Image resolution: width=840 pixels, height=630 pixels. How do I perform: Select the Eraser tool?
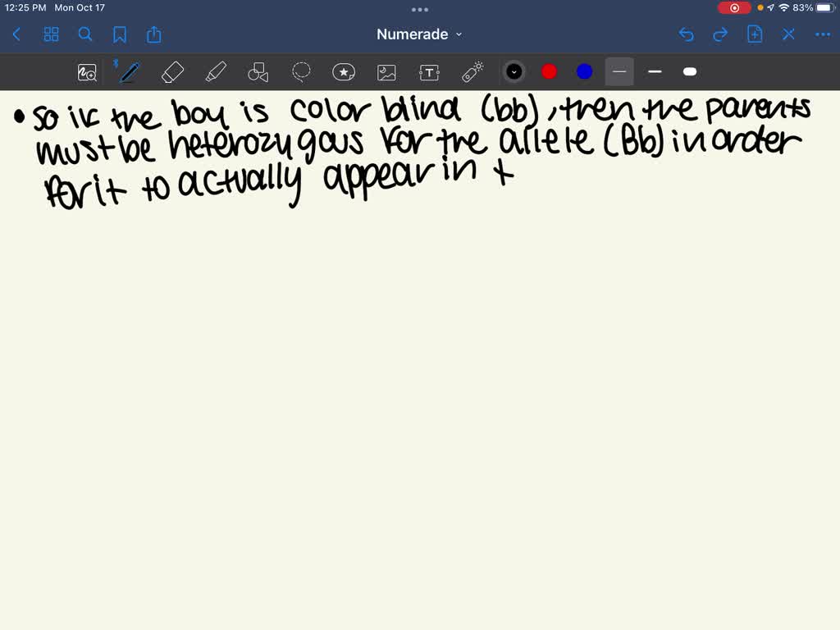[173, 72]
